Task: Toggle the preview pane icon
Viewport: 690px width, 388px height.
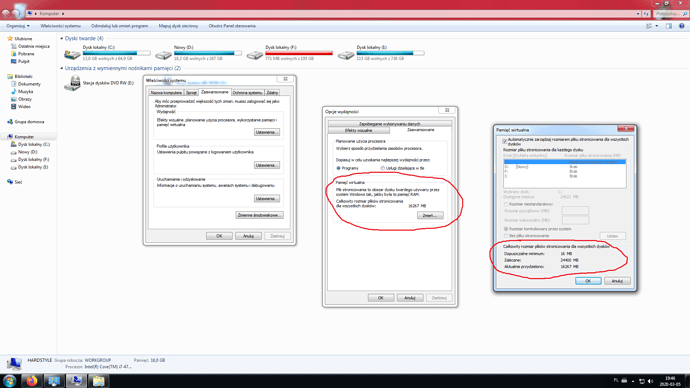Action: [668, 26]
